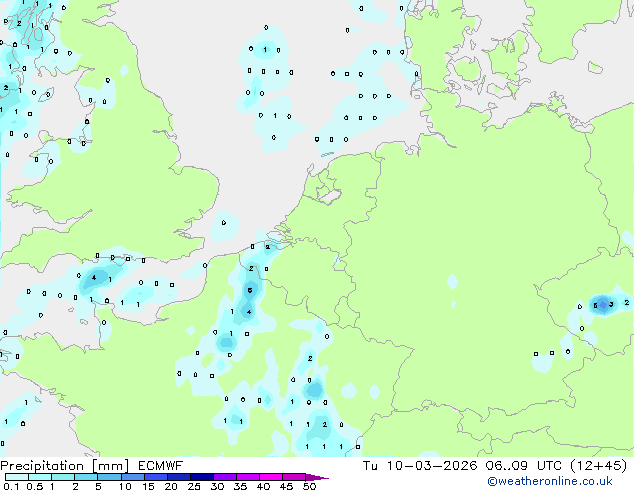Click the 0.1–0.5 mm legend color swatch
The image size is (634, 490).
17,477
